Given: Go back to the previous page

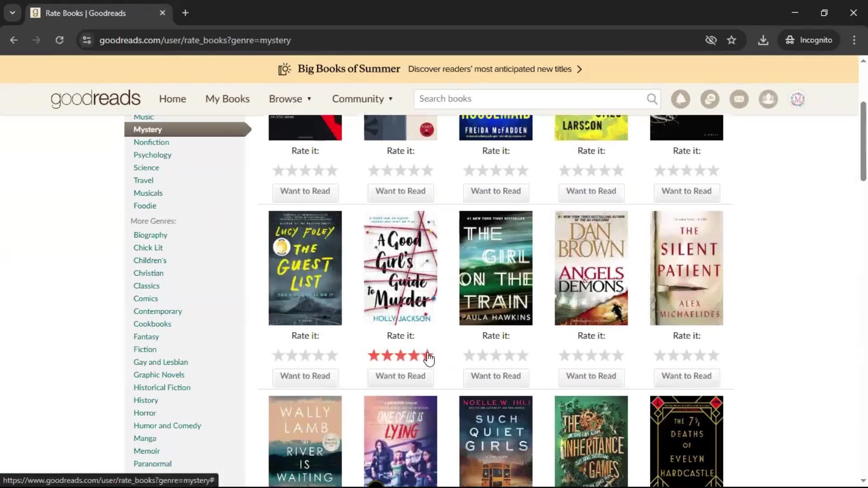Looking at the screenshot, I should click(14, 40).
